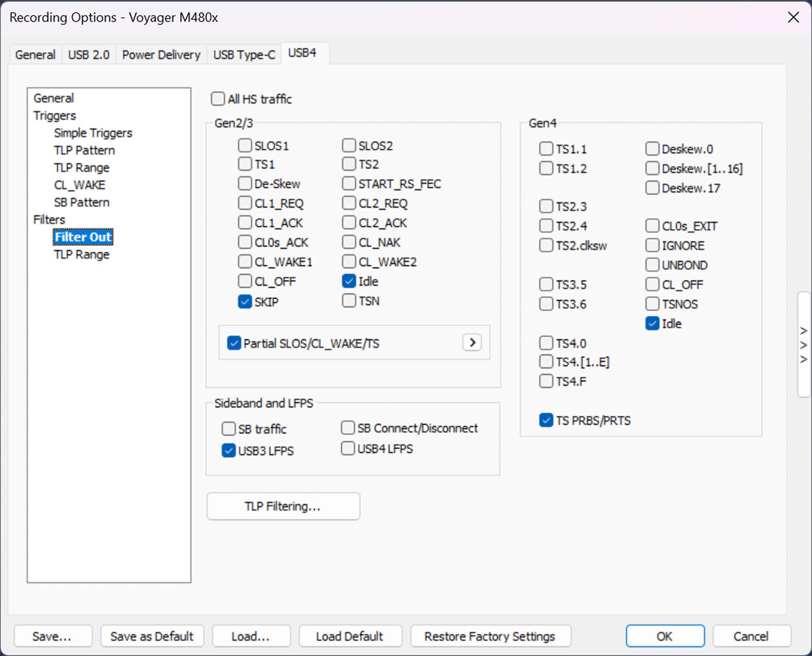Select the Filter Out tree item

coord(83,237)
